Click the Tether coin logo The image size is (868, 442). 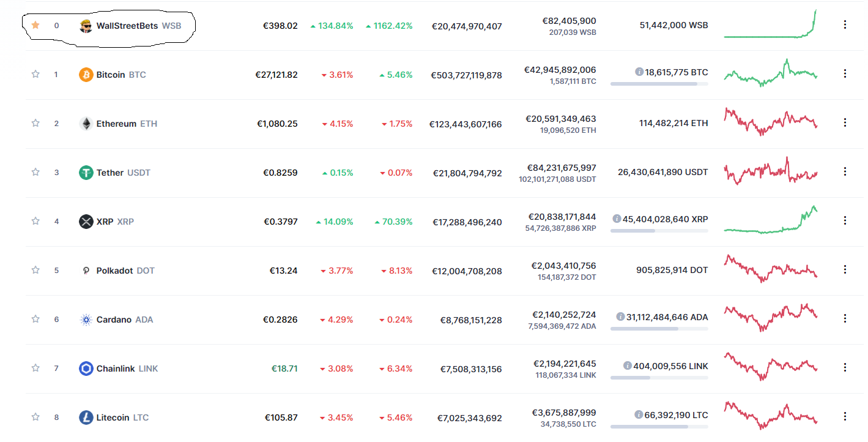pos(86,173)
